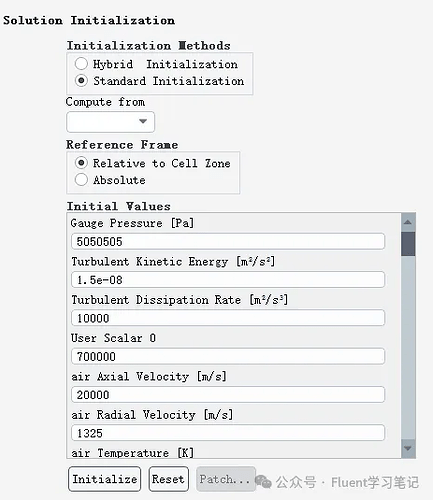Select Hybrid Initialization radio button
The height and width of the screenshot is (500, 433).
tap(81, 63)
